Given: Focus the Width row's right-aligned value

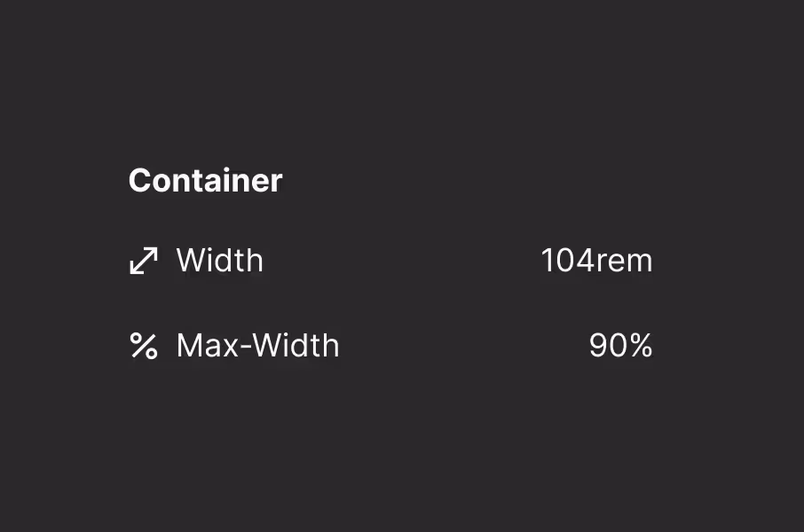Looking at the screenshot, I should pyautogui.click(x=596, y=261).
